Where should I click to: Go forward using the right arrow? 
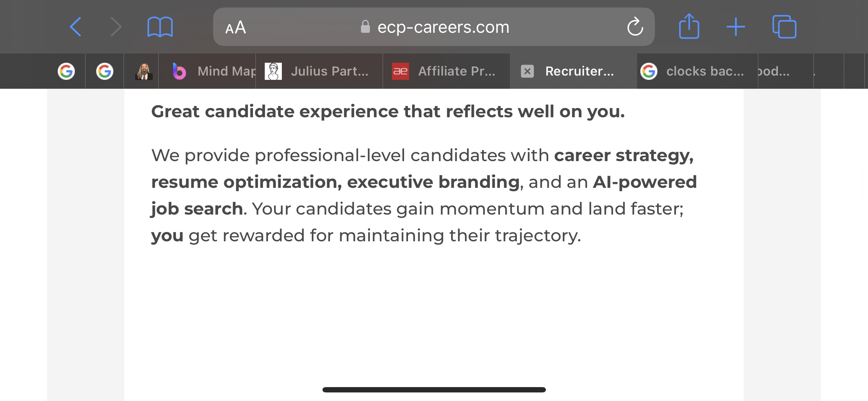pos(116,27)
